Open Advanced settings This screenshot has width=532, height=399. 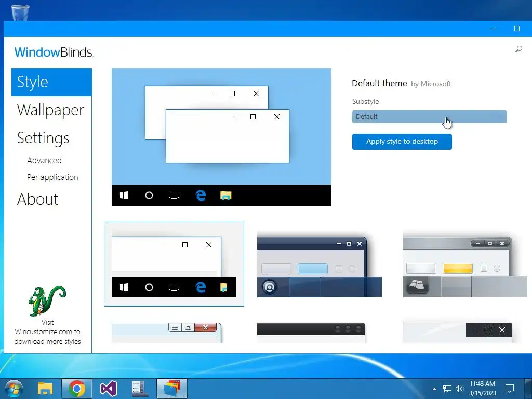[45, 160]
